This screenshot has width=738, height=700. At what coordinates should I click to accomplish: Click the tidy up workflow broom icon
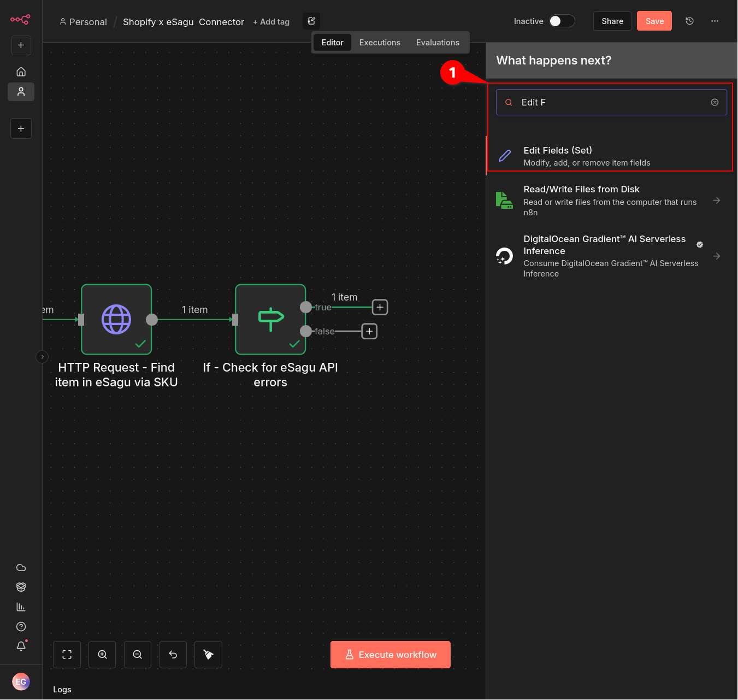pos(208,655)
